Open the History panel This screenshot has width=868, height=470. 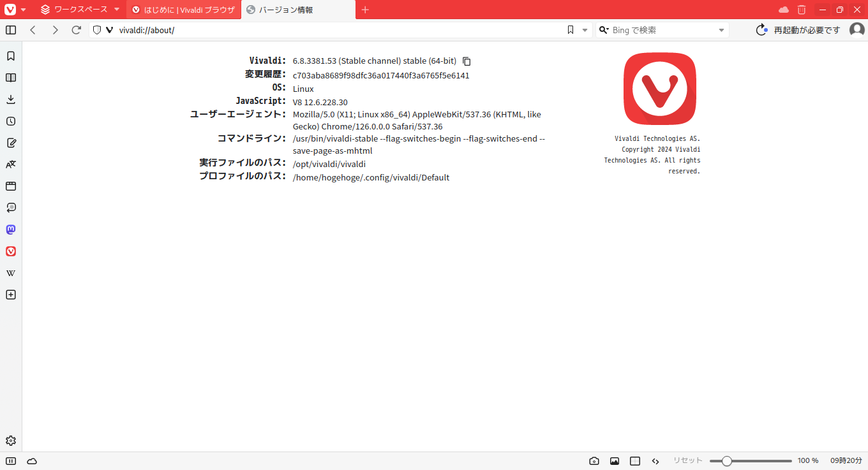click(11, 121)
